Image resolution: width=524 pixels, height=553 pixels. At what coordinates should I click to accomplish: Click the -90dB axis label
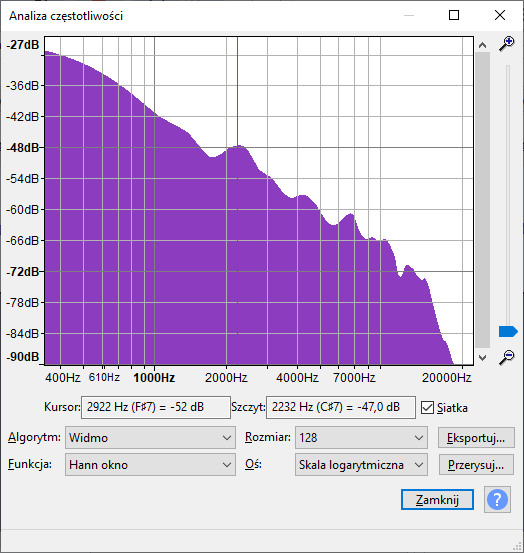tap(23, 357)
